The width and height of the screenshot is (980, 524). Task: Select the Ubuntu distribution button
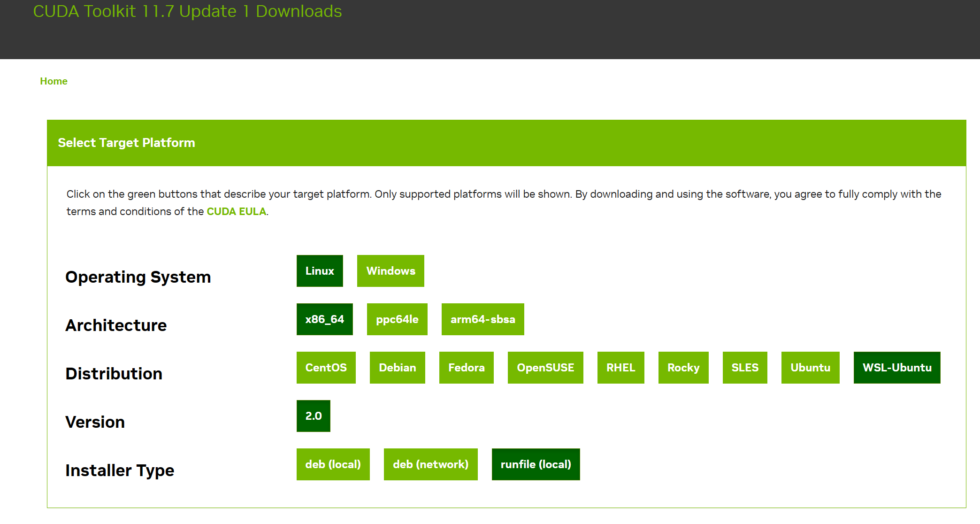point(810,368)
